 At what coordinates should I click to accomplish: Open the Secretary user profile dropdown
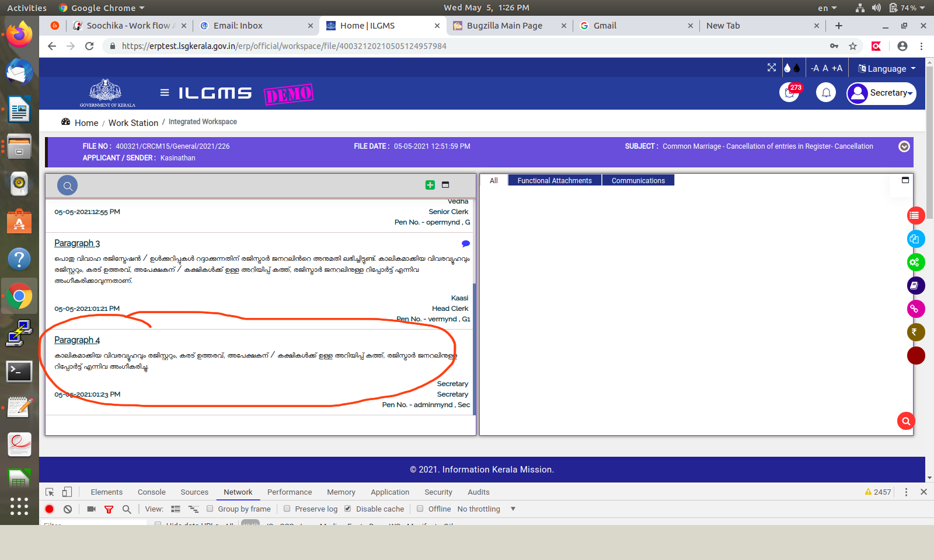(881, 93)
